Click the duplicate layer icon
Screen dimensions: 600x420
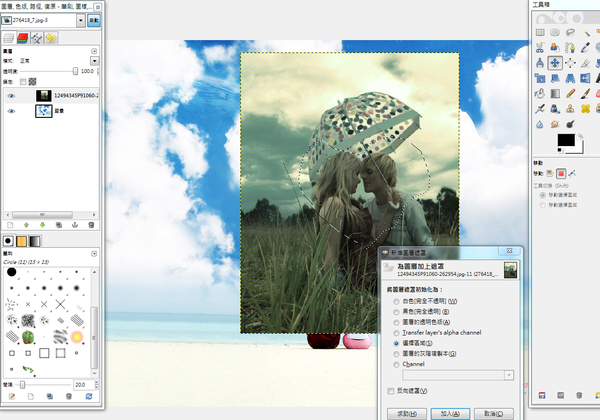59,225
